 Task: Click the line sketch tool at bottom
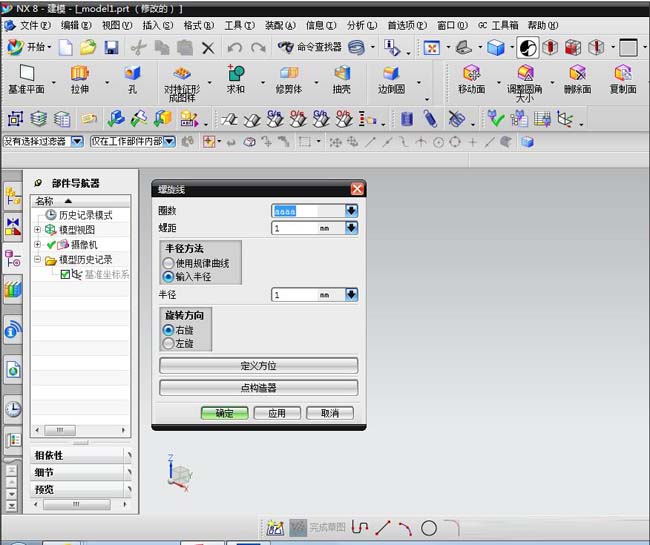[383, 528]
